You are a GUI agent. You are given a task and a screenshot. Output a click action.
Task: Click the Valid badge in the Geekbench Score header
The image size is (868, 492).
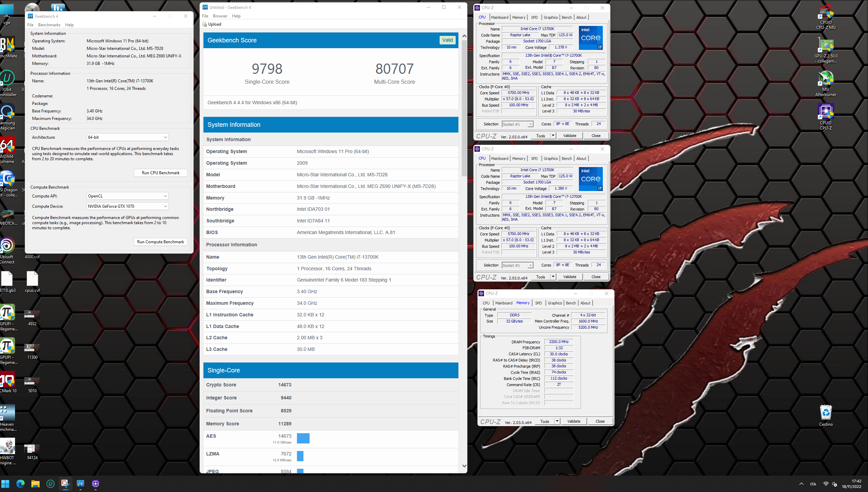point(447,40)
